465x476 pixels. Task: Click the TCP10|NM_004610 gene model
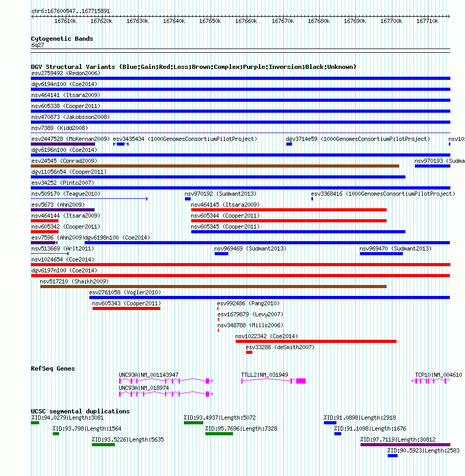(431, 380)
